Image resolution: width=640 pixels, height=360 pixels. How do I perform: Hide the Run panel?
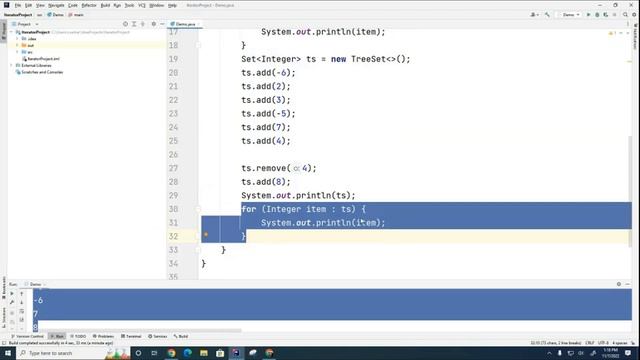pyautogui.click(x=628, y=284)
